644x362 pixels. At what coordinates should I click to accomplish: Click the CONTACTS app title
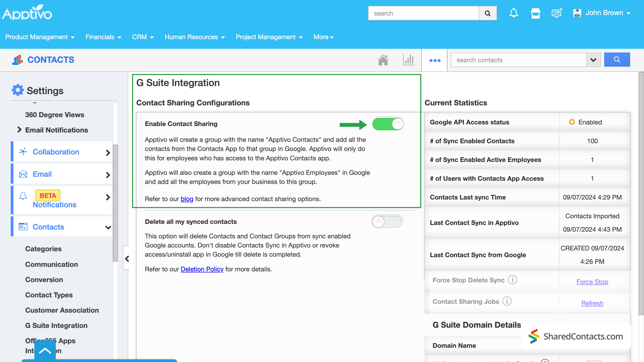[x=51, y=60]
